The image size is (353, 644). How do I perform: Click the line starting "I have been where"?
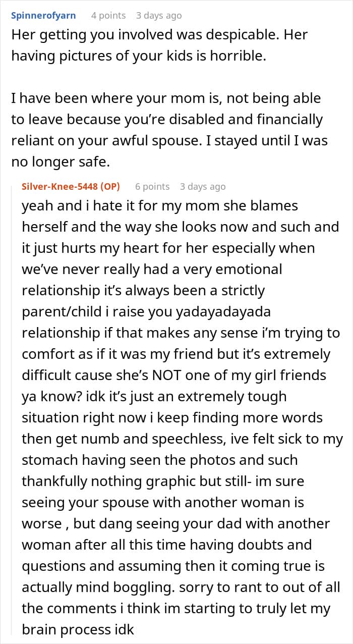pos(166,98)
